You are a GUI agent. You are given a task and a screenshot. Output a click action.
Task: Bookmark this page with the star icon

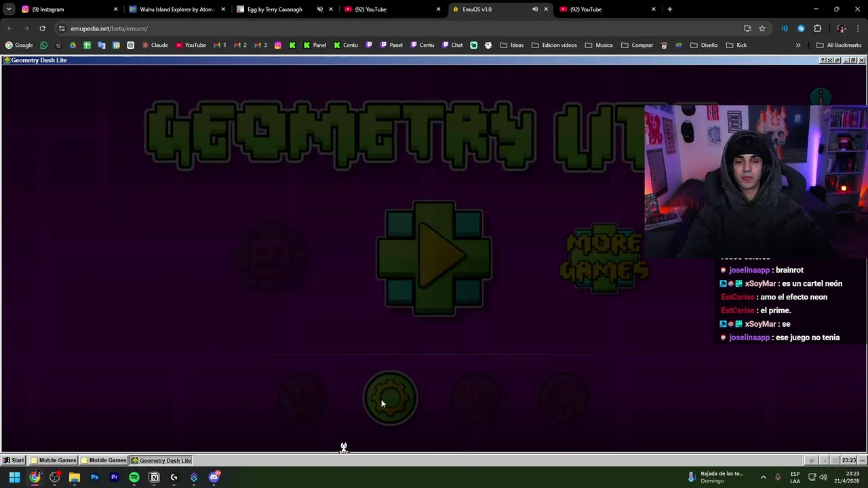[x=762, y=28]
